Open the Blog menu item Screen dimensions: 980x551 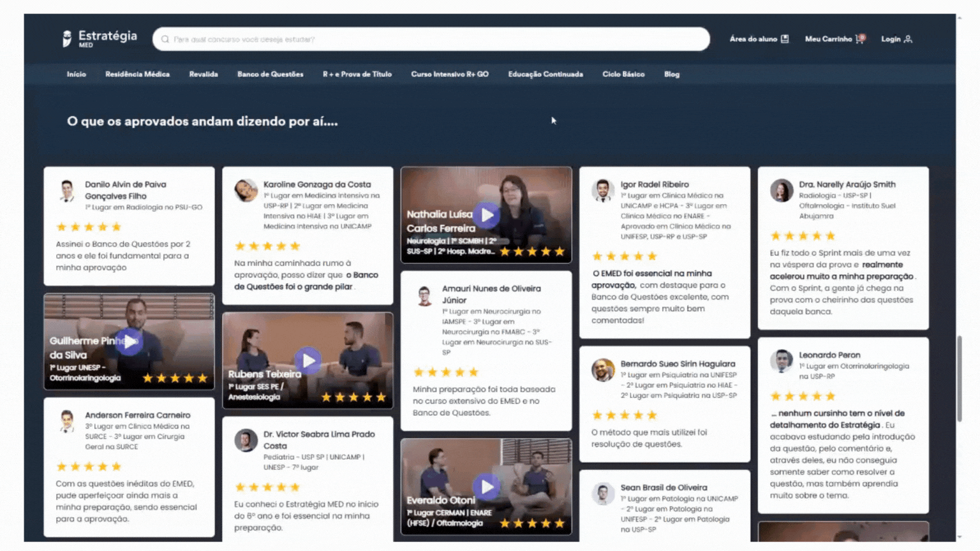672,74
